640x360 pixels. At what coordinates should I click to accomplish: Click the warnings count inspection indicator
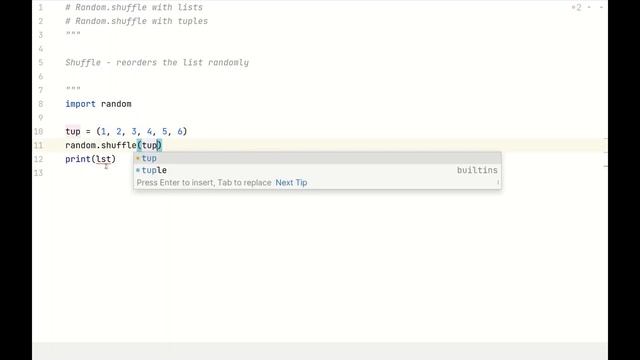click(x=576, y=7)
